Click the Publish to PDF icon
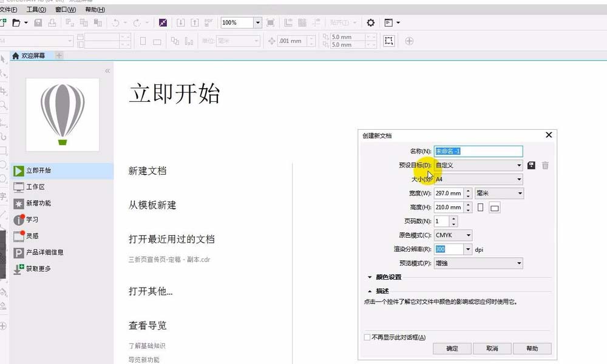 (208, 23)
